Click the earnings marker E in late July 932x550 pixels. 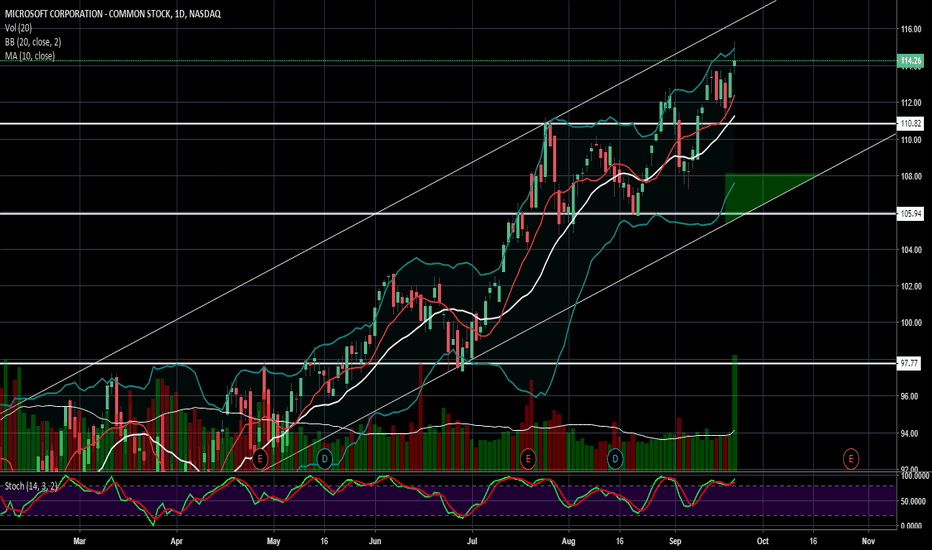pos(528,458)
